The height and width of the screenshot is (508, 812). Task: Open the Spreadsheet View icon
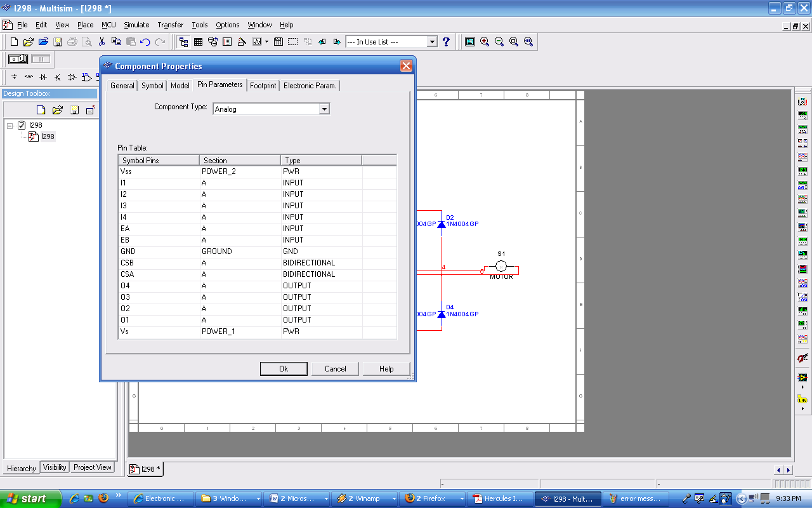click(x=198, y=42)
